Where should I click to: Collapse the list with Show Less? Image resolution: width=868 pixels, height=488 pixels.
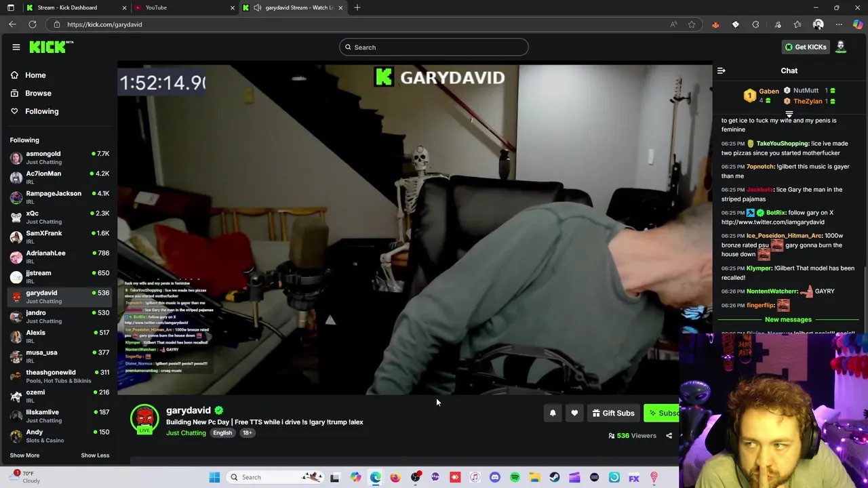(x=95, y=455)
